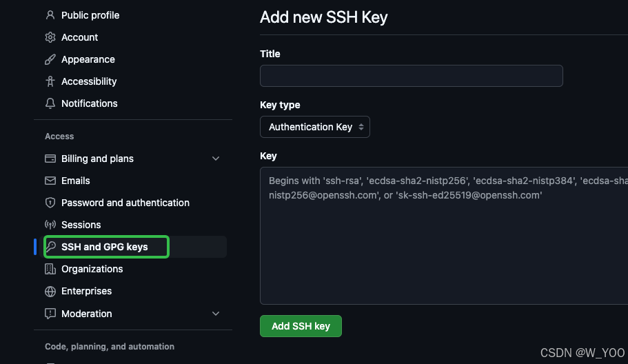
Task: Open SSH and GPG keys settings
Action: [x=105, y=247]
